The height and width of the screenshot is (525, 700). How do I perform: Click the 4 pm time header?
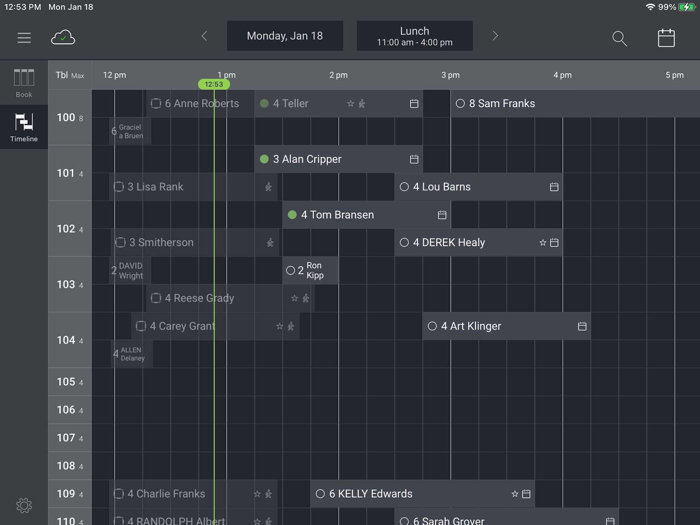coord(562,75)
